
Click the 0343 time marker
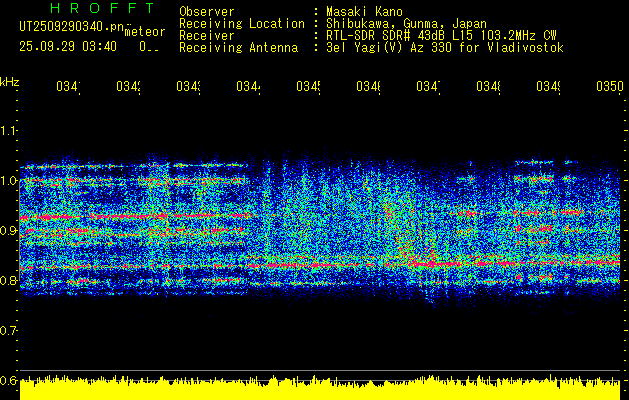pyautogui.click(x=189, y=87)
